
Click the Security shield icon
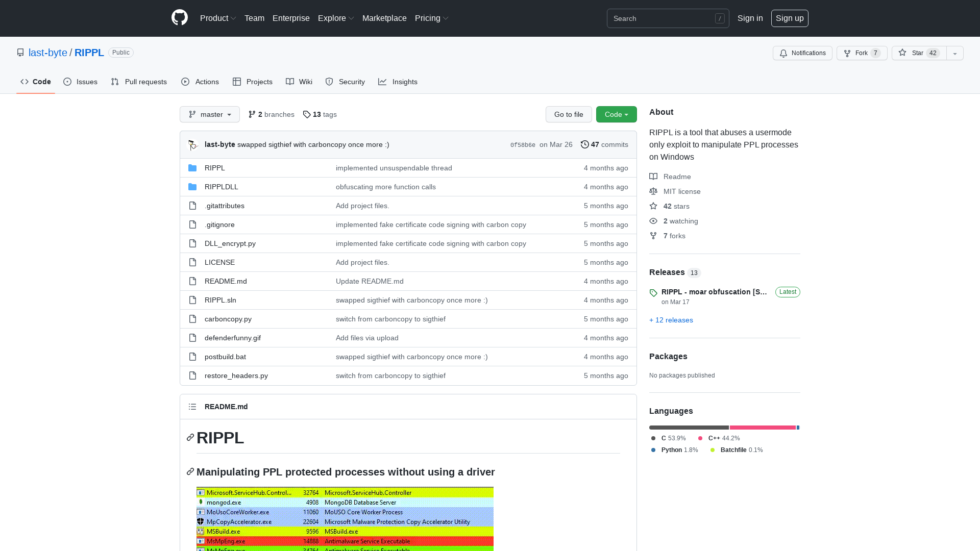(x=329, y=82)
